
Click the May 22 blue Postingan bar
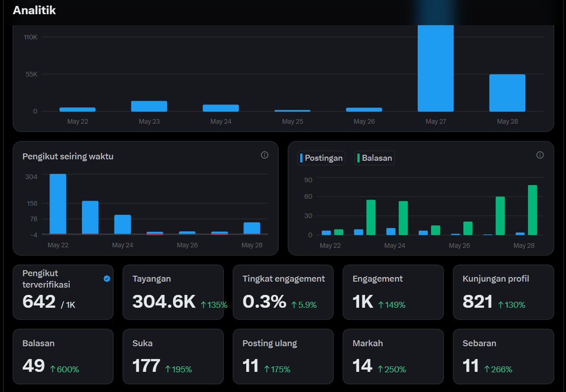coord(326,233)
